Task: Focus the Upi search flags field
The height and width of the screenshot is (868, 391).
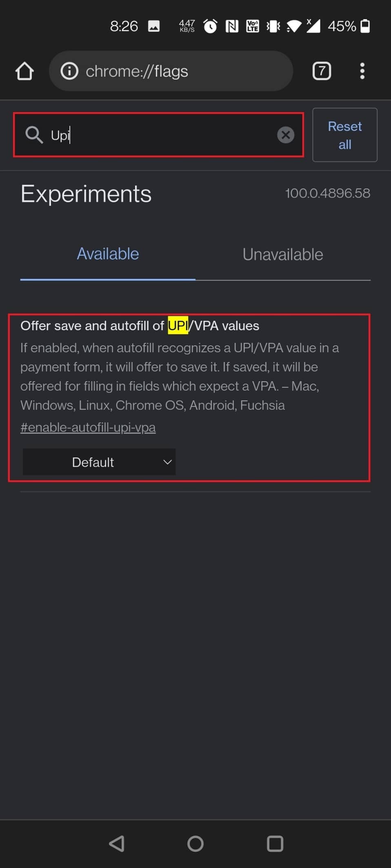Action: [x=163, y=135]
